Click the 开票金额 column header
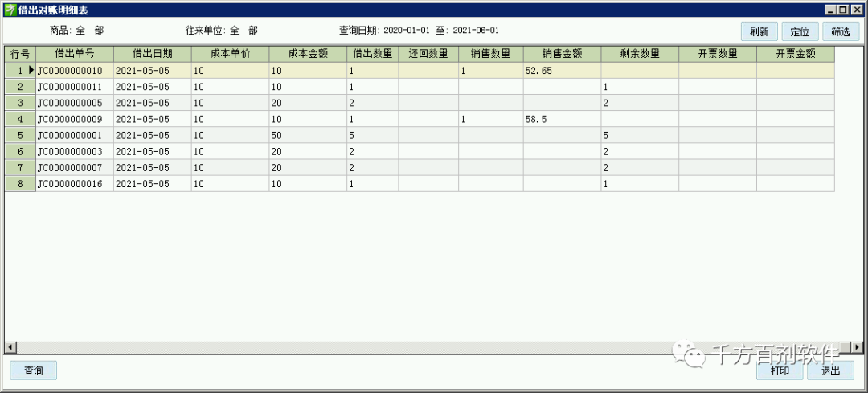The height and width of the screenshot is (393, 868). [x=795, y=54]
